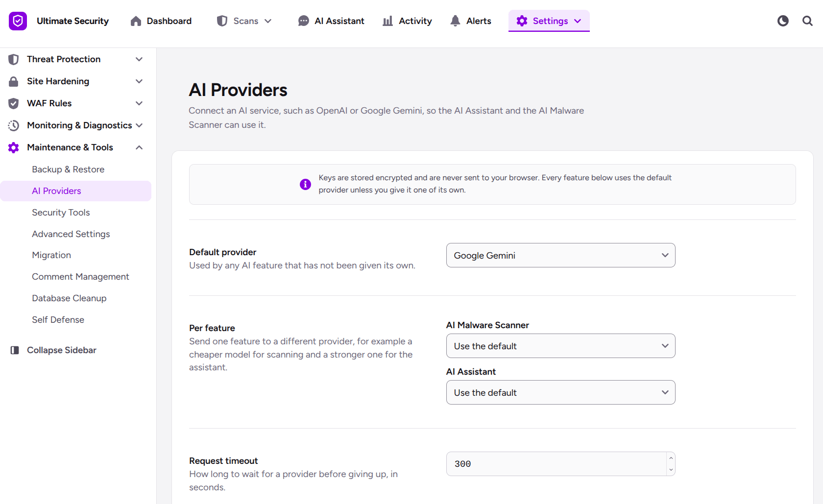
Task: Open Migration in sidebar
Action: pos(51,255)
